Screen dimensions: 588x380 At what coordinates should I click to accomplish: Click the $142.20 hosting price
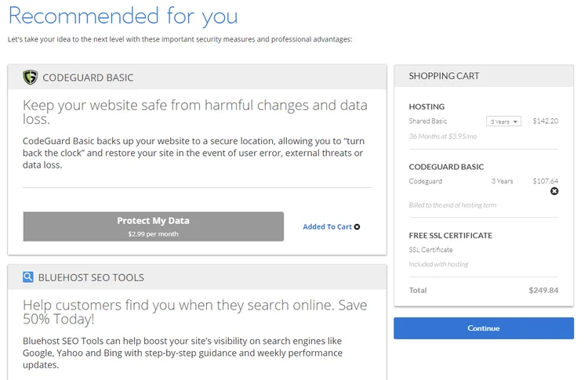545,121
